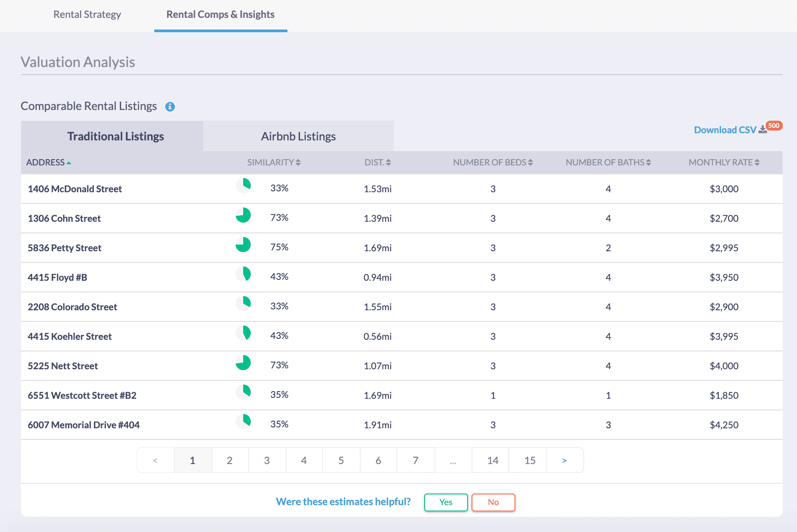797x532 pixels.
Task: Switch to the Airbnb Listings tab
Action: click(x=298, y=136)
